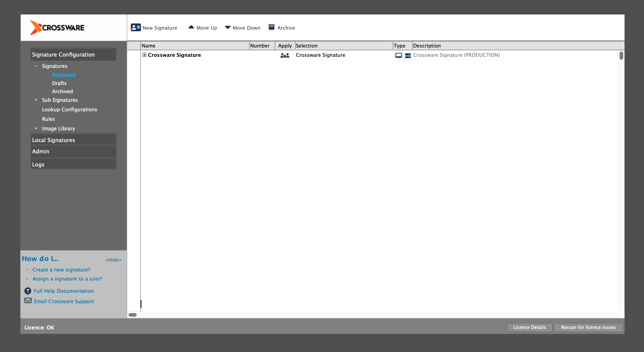Screen dimensions: 644x352
Task: Select the Crossware Signature name cell
Action: pyautogui.click(x=174, y=55)
